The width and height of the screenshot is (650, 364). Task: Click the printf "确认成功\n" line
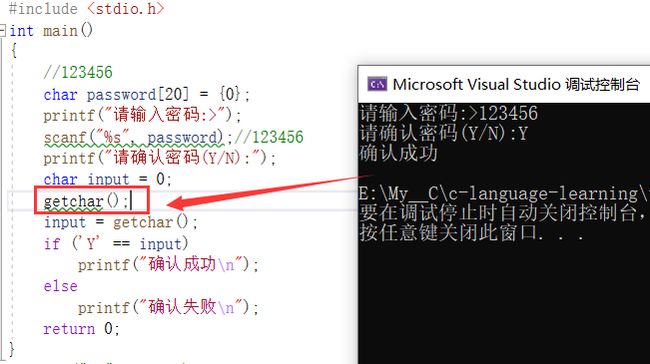(168, 265)
